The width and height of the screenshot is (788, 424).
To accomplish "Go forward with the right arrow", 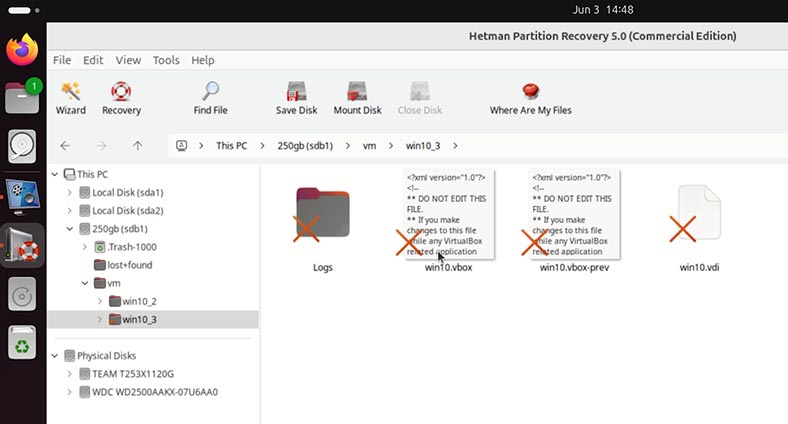I will 102,146.
